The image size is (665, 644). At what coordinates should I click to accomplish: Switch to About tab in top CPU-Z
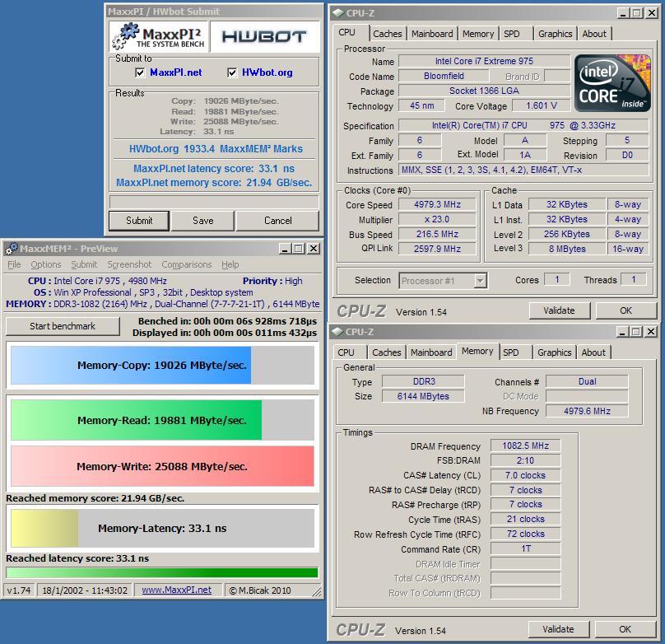[x=594, y=34]
